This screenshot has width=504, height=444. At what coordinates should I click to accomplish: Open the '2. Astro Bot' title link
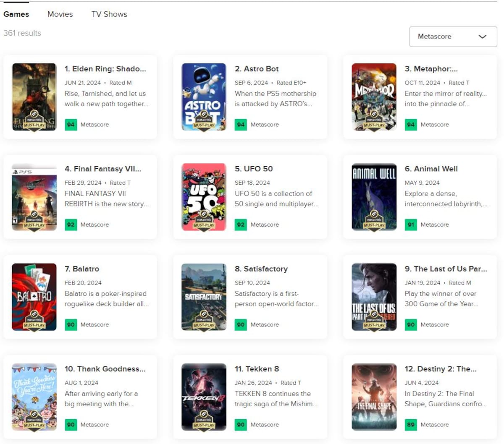[x=257, y=69]
